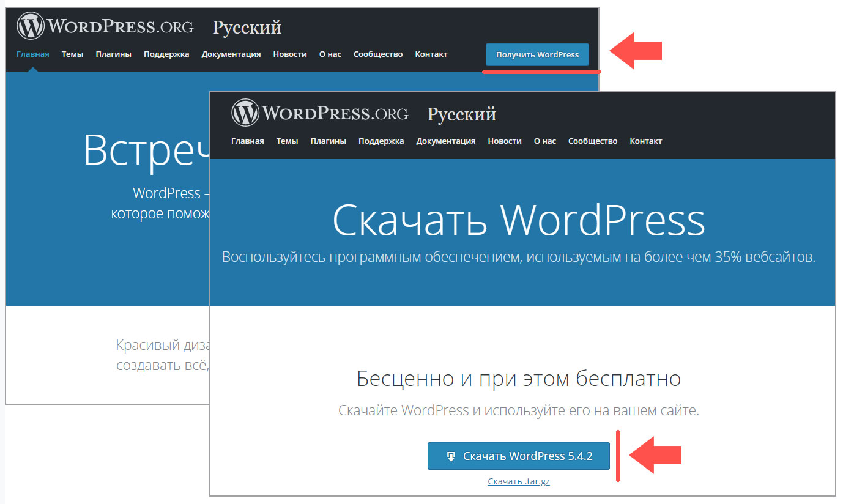Open «Новости» in back window menu

(290, 54)
